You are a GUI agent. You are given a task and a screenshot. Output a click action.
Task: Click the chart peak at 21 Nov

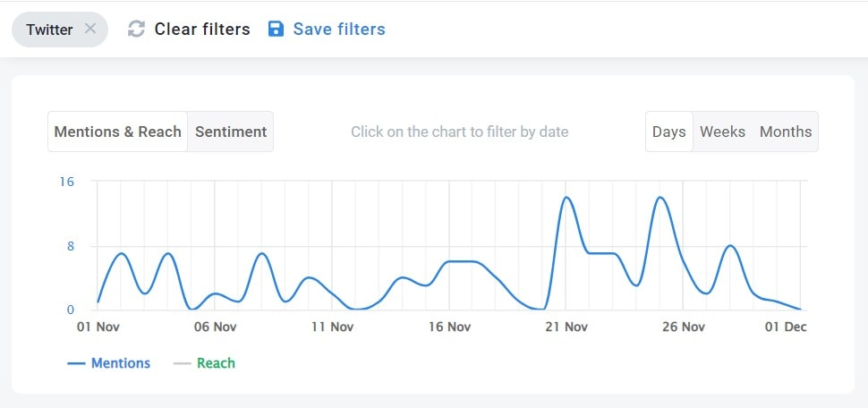tap(566, 198)
